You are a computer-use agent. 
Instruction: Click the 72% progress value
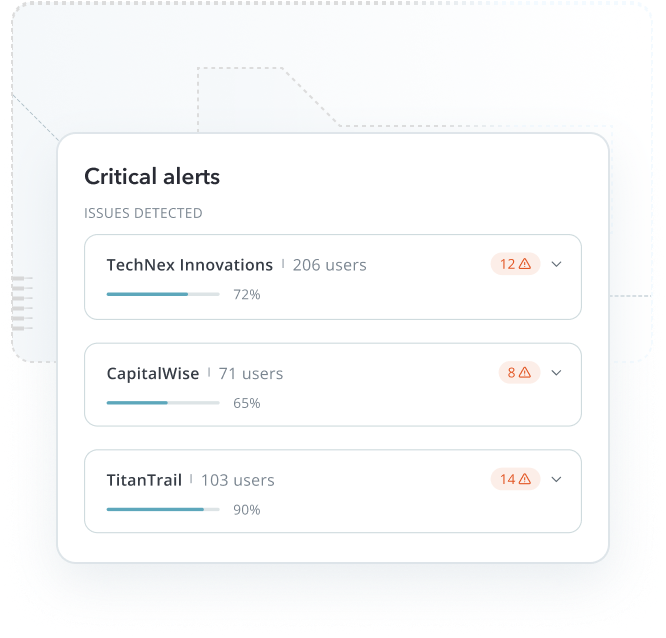tap(247, 294)
